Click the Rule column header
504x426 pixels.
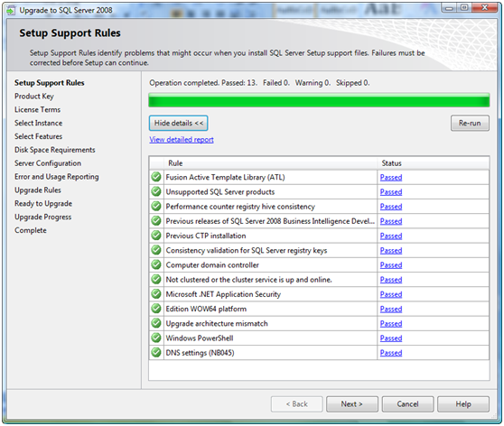270,163
